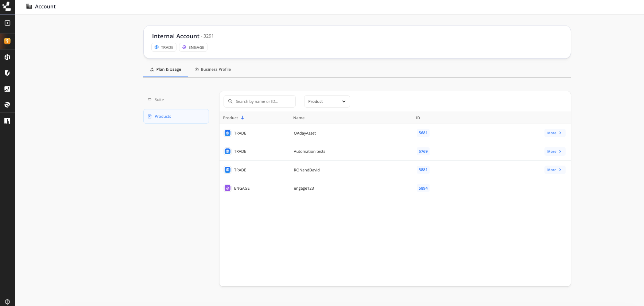Image resolution: width=644 pixels, height=306 pixels.
Task: Switch to the Business Profile tab
Action: pyautogui.click(x=213, y=69)
